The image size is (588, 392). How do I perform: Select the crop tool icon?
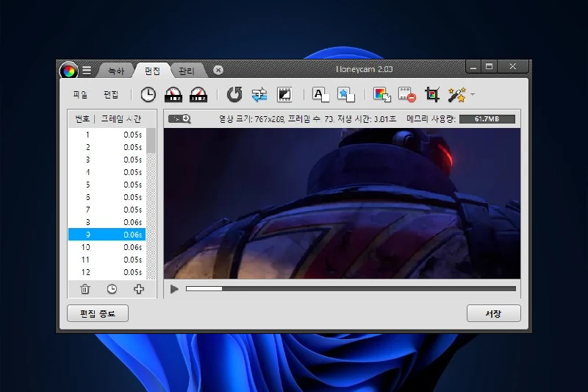432,95
